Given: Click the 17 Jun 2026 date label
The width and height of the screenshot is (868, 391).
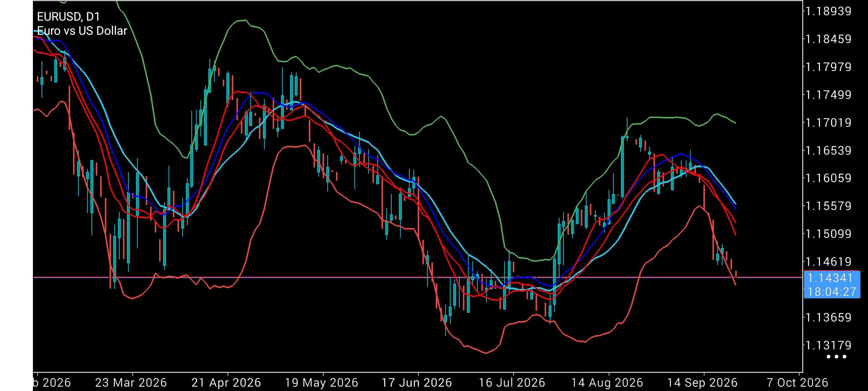Looking at the screenshot, I should (x=417, y=383).
